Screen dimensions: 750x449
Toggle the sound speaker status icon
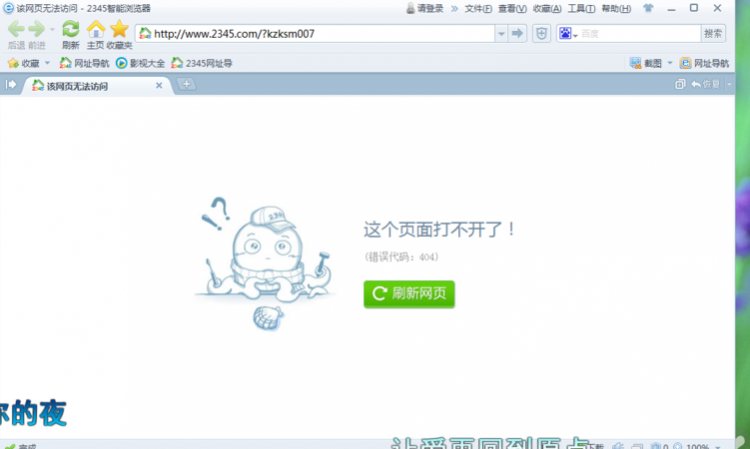tap(618, 446)
